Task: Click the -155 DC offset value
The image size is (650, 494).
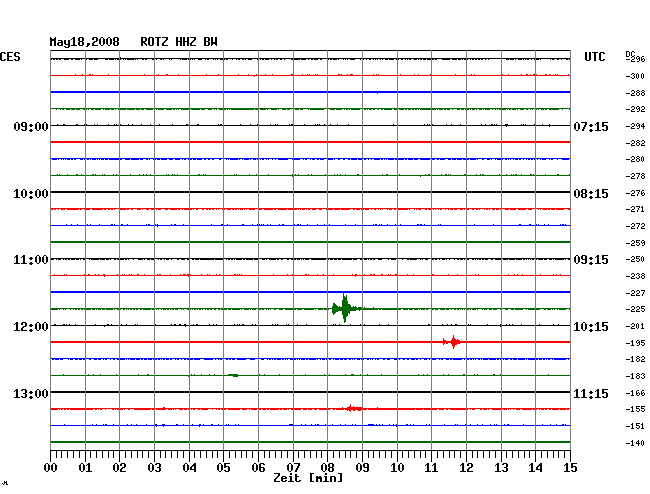Action: tap(635, 409)
